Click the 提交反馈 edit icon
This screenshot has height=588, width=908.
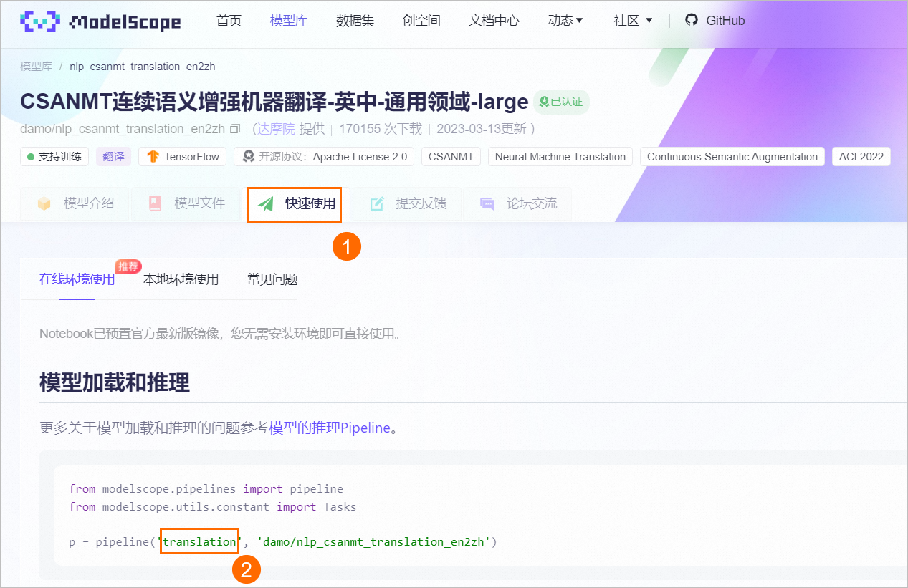376,203
